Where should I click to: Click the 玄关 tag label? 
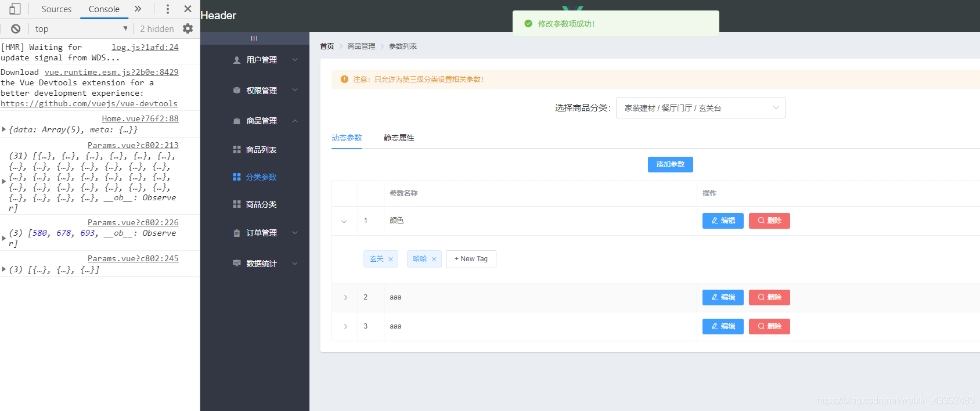tap(377, 259)
